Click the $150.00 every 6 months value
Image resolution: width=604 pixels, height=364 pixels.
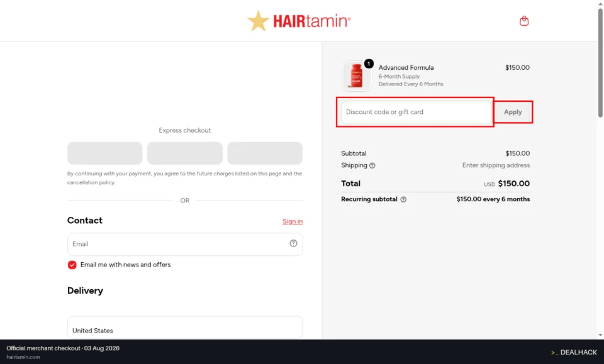(493, 199)
